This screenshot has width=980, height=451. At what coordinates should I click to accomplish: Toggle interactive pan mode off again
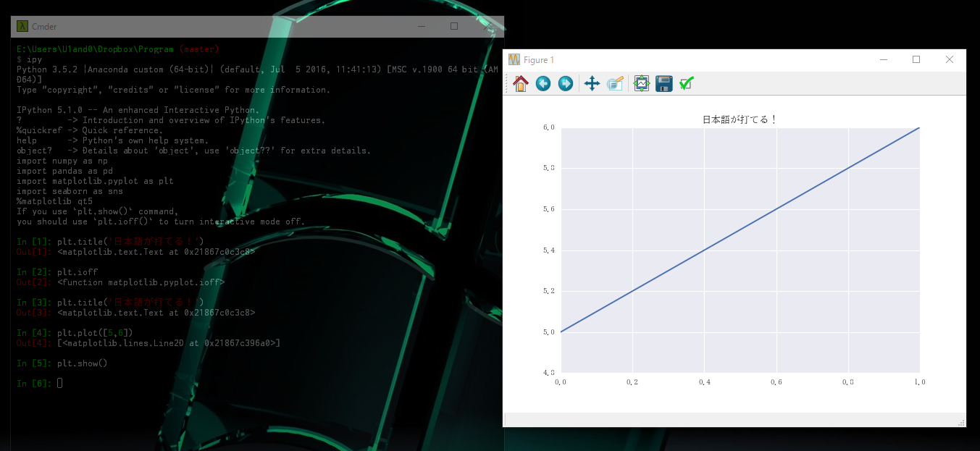591,83
